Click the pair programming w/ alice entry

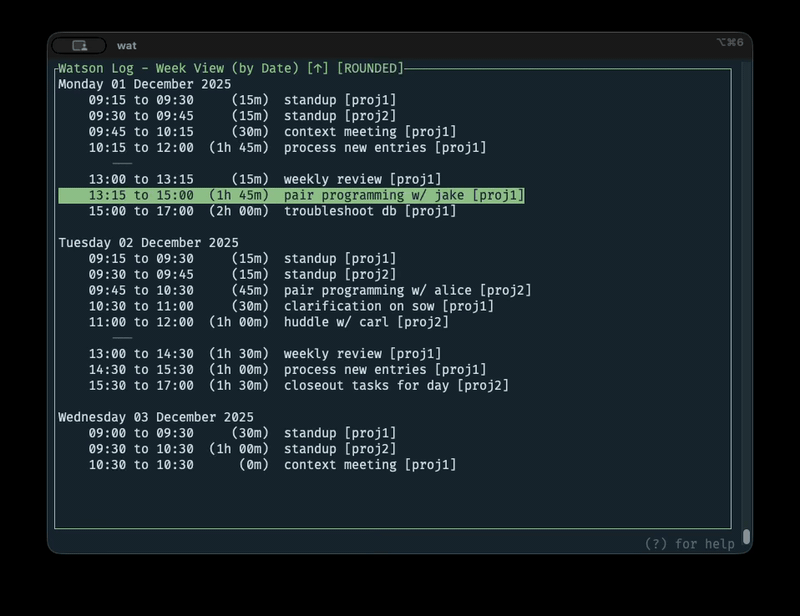click(x=309, y=290)
